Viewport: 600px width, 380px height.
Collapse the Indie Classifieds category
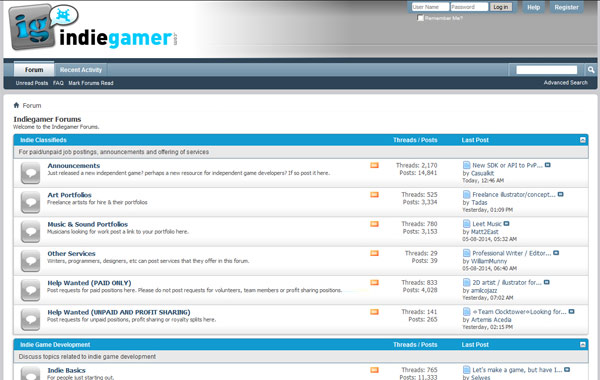[582, 140]
